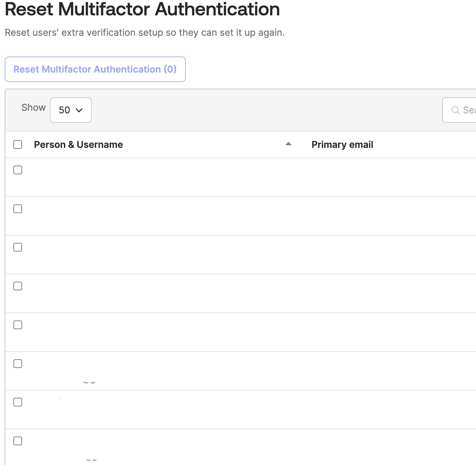Image resolution: width=476 pixels, height=465 pixels.
Task: Check the first user row checkbox
Action: click(x=18, y=170)
